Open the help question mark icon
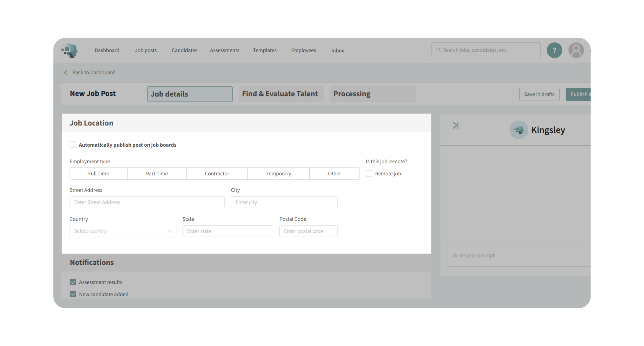 [x=554, y=50]
